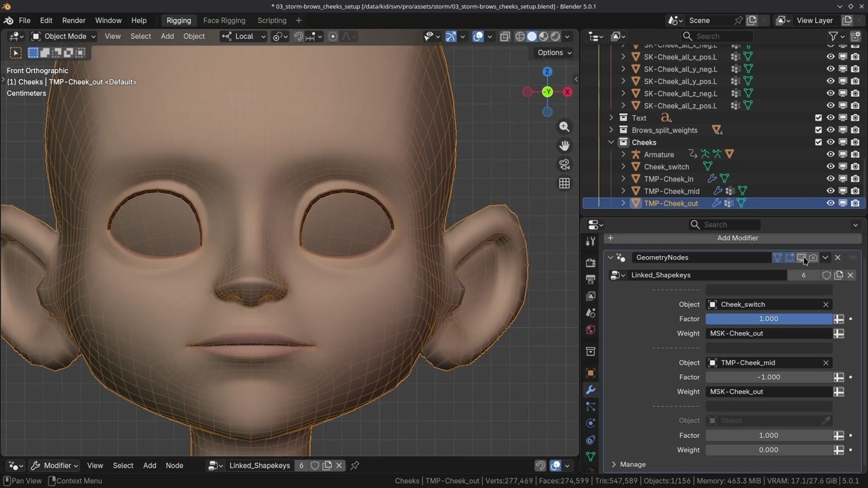Open viewport Options popover button

[x=554, y=53]
